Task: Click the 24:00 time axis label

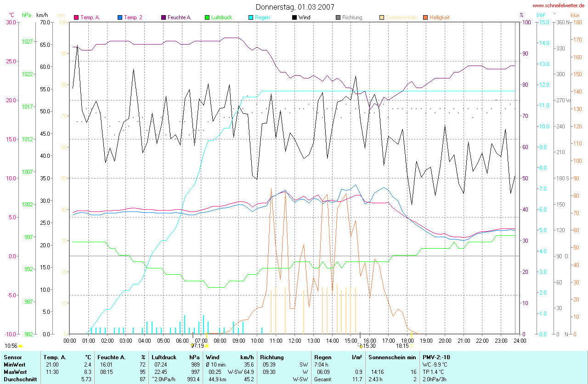Action: click(x=520, y=340)
